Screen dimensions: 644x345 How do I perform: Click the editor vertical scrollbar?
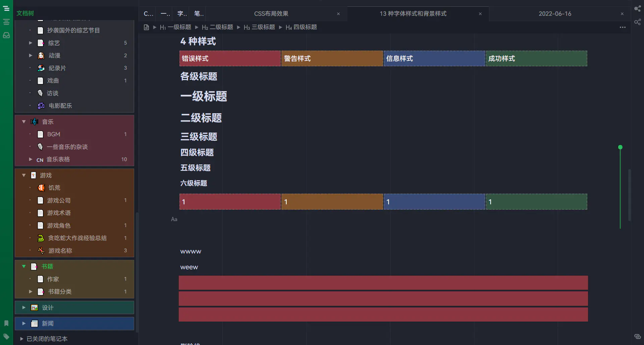(x=630, y=195)
